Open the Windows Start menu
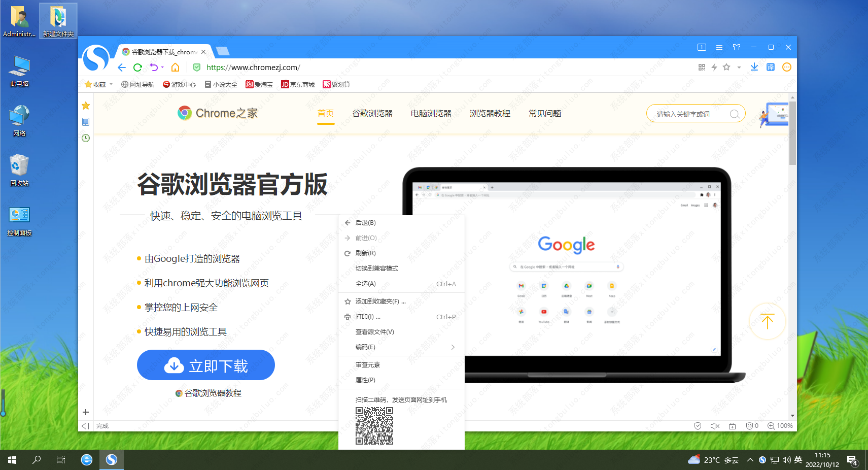 coord(12,460)
